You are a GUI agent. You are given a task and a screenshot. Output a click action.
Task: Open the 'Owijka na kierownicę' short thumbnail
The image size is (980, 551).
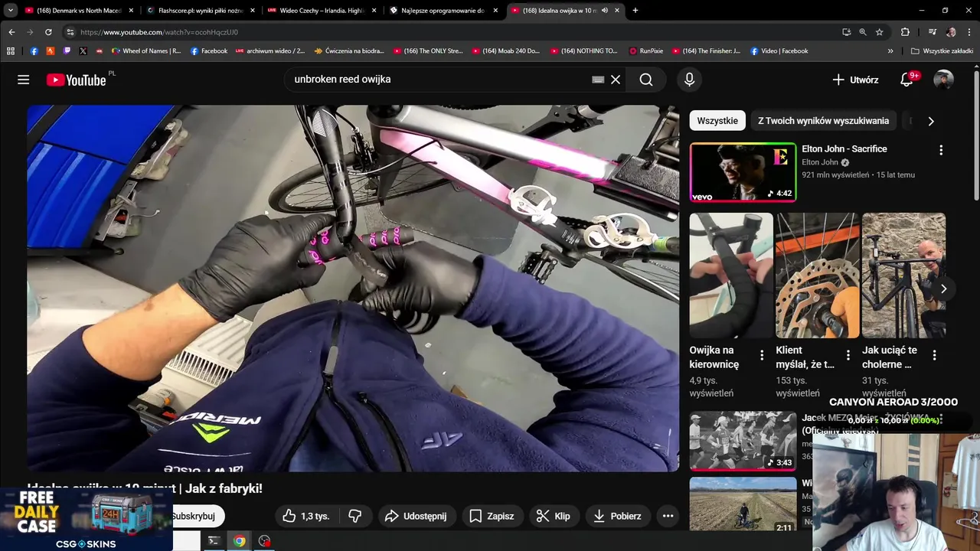point(731,275)
